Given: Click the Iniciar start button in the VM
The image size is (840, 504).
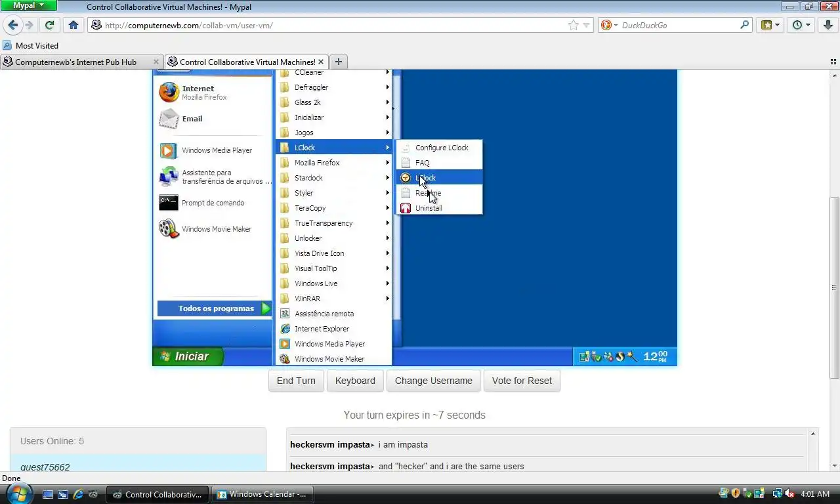Looking at the screenshot, I should click(188, 356).
